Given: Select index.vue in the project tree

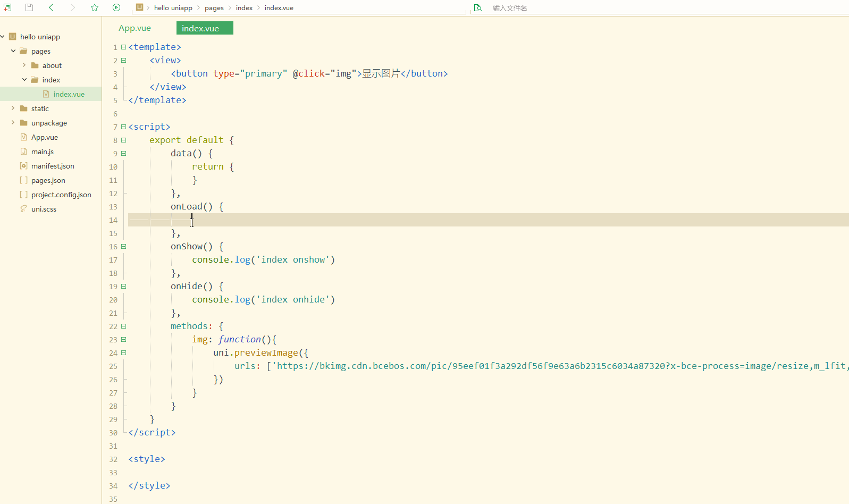Looking at the screenshot, I should [69, 94].
